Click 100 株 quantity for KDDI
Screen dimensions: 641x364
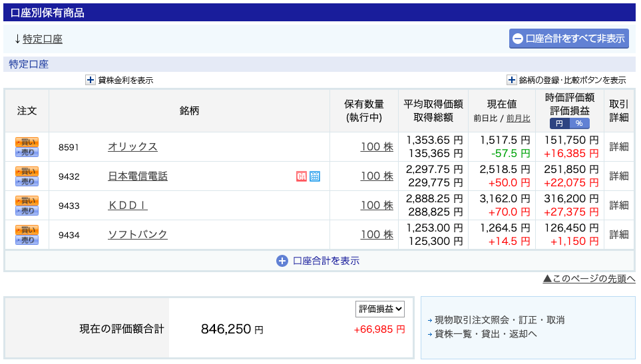(377, 206)
